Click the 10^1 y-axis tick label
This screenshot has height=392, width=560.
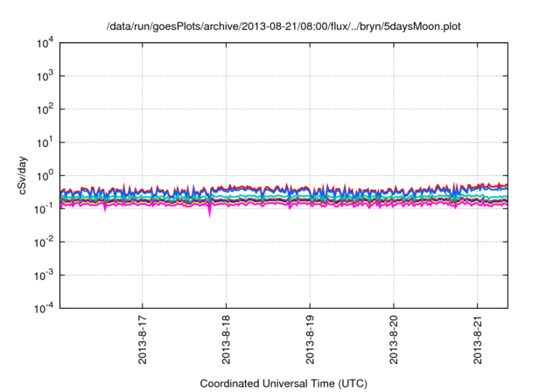(45, 142)
